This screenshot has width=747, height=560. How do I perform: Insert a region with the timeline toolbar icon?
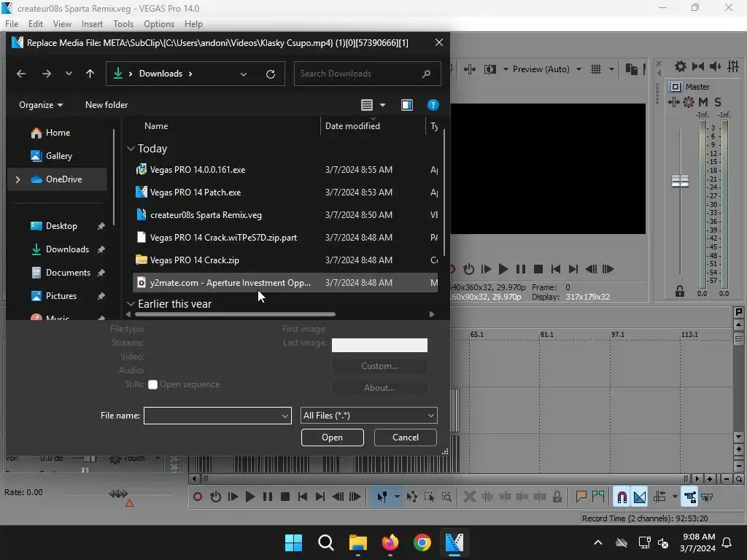click(598, 497)
